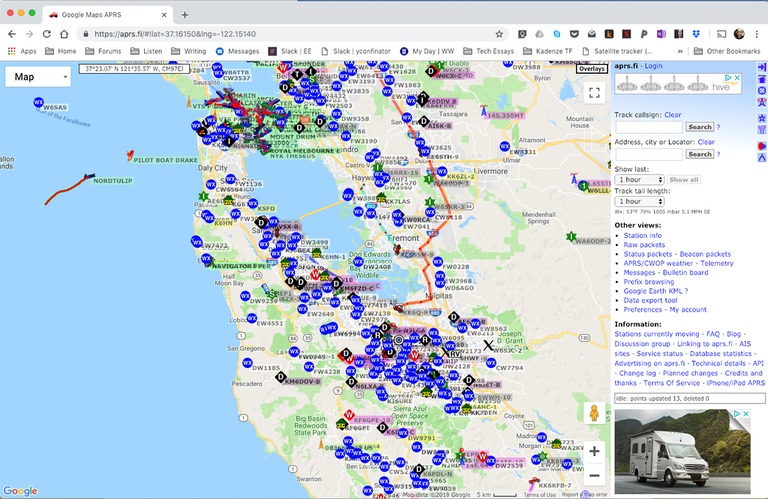Open the Stations currently moving link
Image resolution: width=768 pixels, height=499 pixels.
[657, 334]
